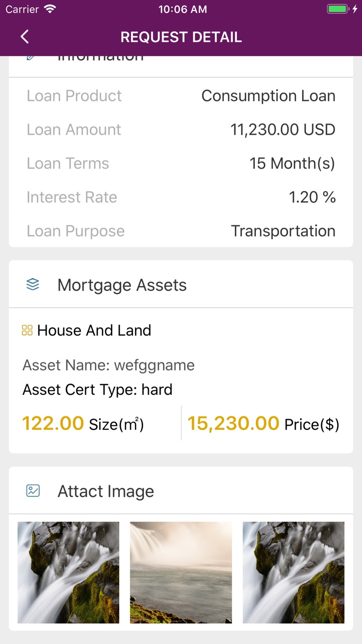Tap the pencil icon beside Information header
This screenshot has width=362, height=644.
pyautogui.click(x=31, y=58)
